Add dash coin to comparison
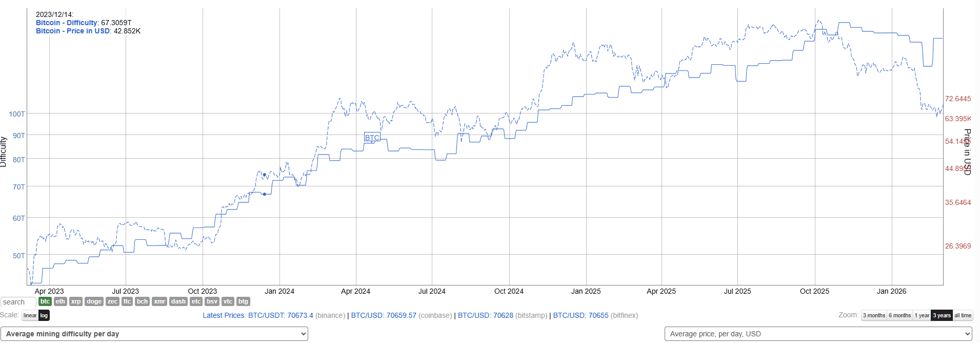This screenshot has width=980, height=343. tap(178, 301)
